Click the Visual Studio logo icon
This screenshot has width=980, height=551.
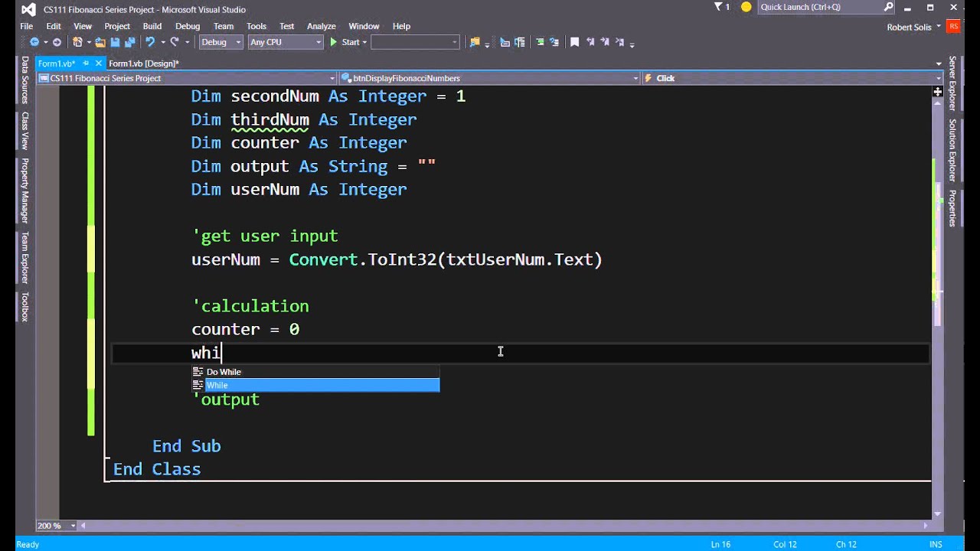[x=28, y=9]
